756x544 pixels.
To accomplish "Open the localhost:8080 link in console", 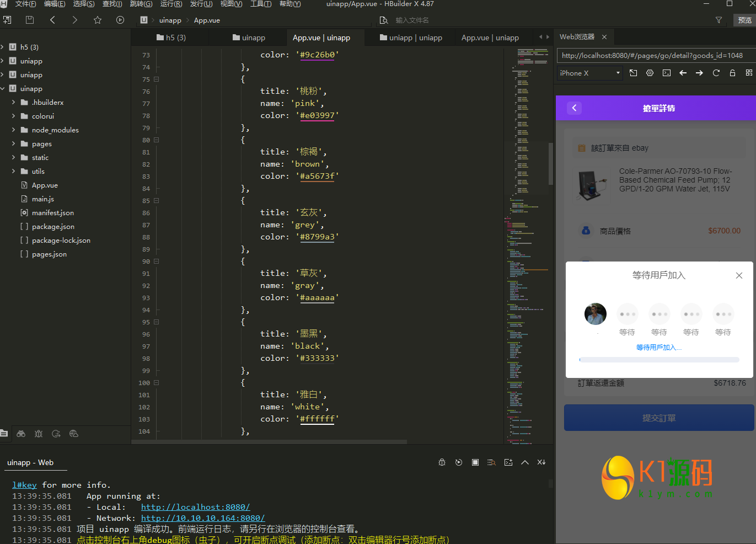I will [x=195, y=507].
